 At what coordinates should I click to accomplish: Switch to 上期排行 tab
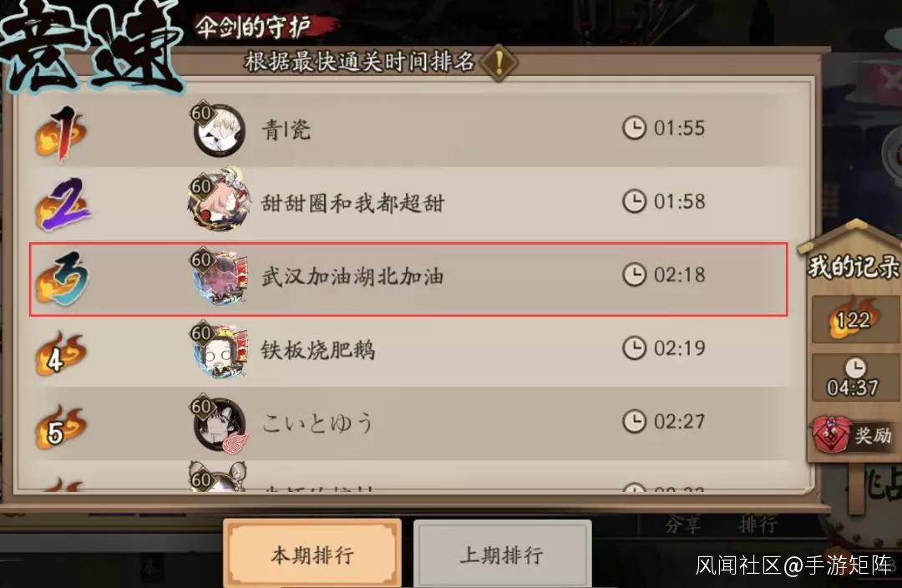coord(502,555)
